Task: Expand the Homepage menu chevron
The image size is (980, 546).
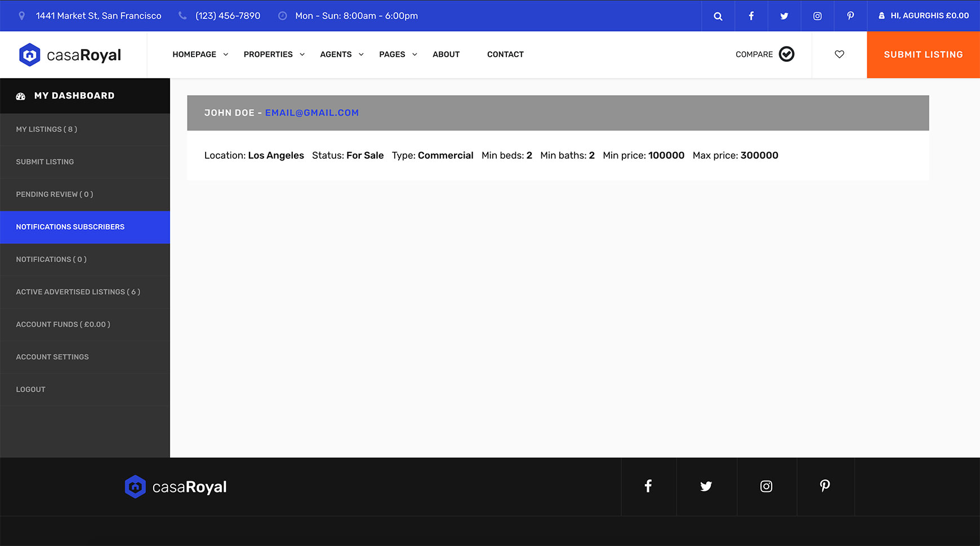Action: [x=226, y=55]
